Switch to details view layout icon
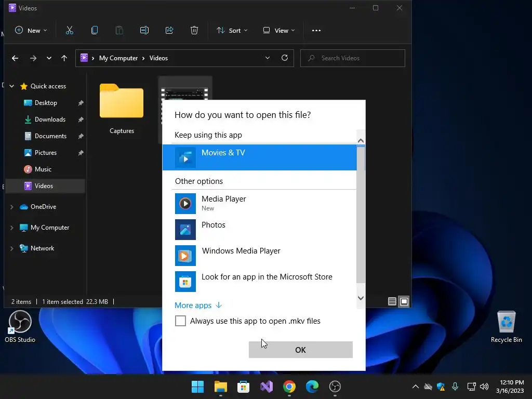Screen dimensions: 532x399 392,301
